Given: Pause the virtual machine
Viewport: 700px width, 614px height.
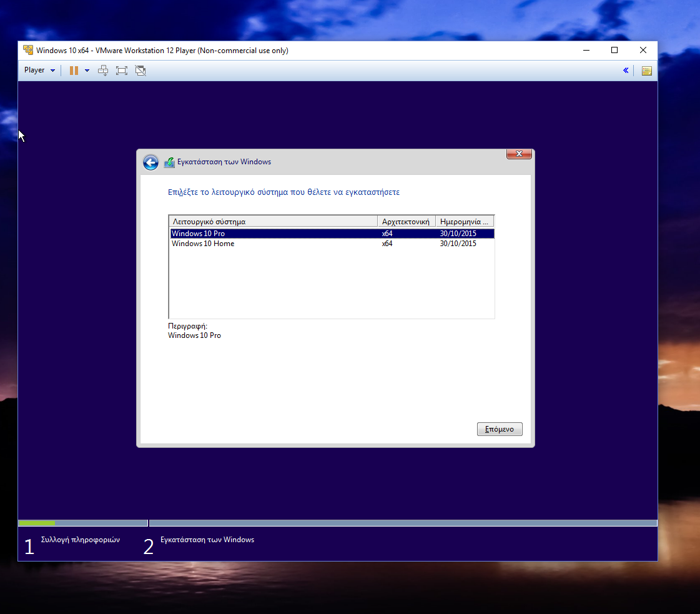Looking at the screenshot, I should [x=74, y=71].
